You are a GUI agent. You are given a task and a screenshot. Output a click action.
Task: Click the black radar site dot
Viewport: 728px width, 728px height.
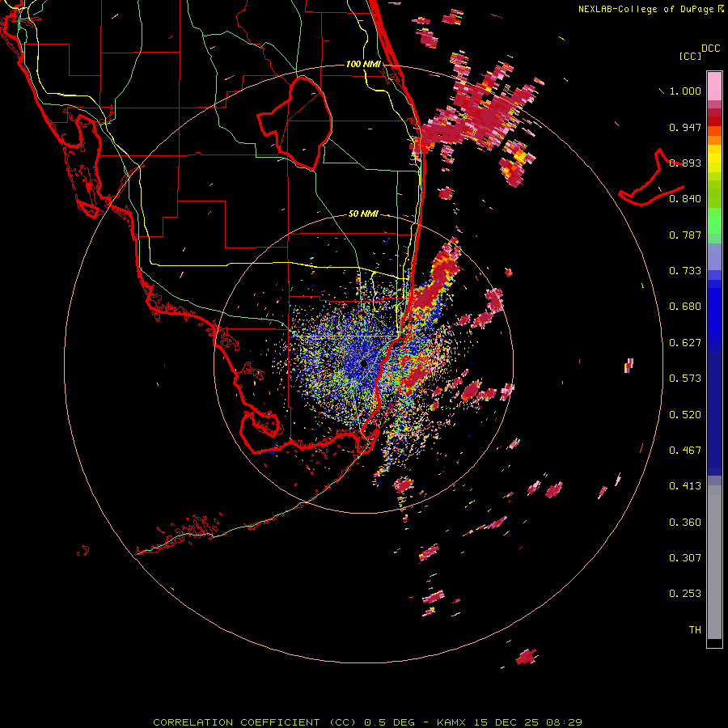(363, 363)
